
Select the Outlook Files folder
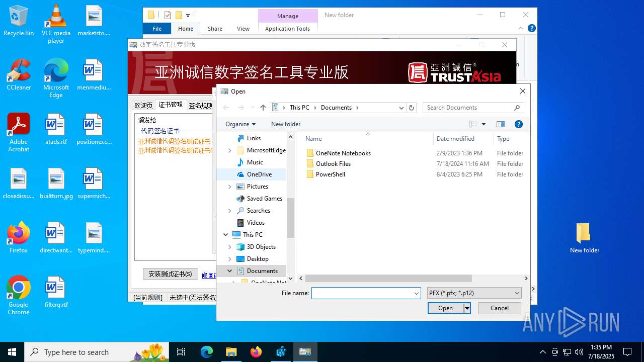[x=333, y=164]
